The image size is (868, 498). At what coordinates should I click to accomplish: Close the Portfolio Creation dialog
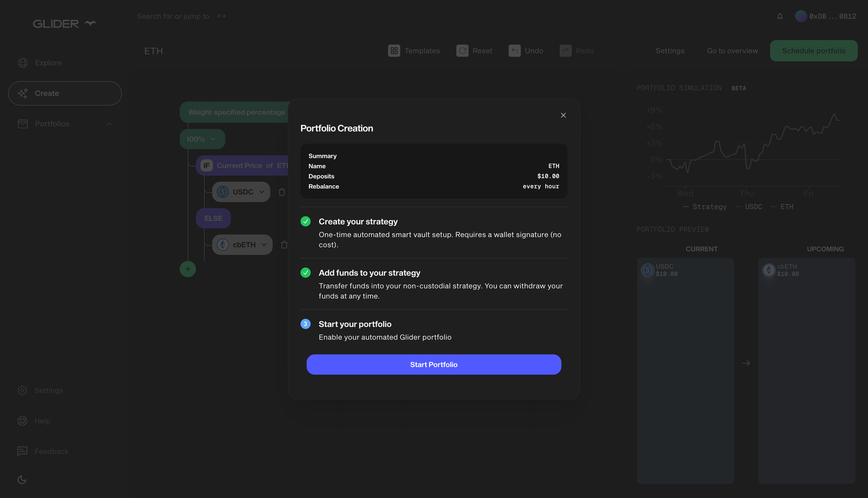(x=563, y=115)
